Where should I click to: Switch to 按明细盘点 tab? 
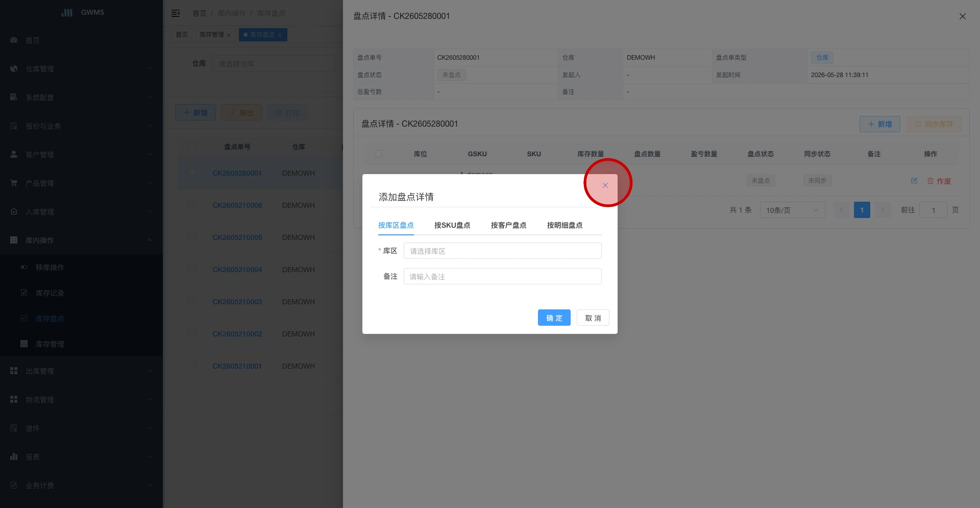[565, 225]
